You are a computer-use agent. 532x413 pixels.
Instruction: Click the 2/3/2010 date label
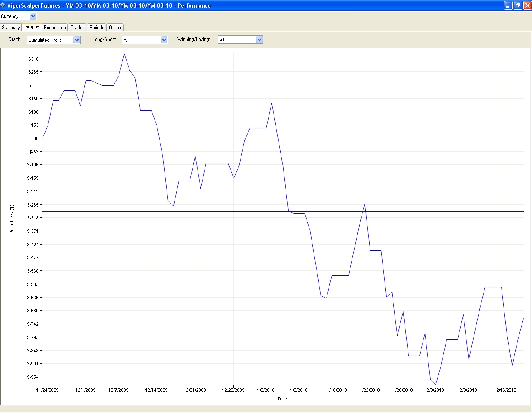[435, 390]
